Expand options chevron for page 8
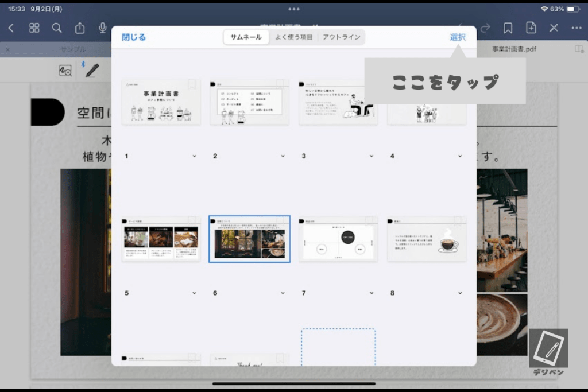588x392 pixels. [x=460, y=293]
